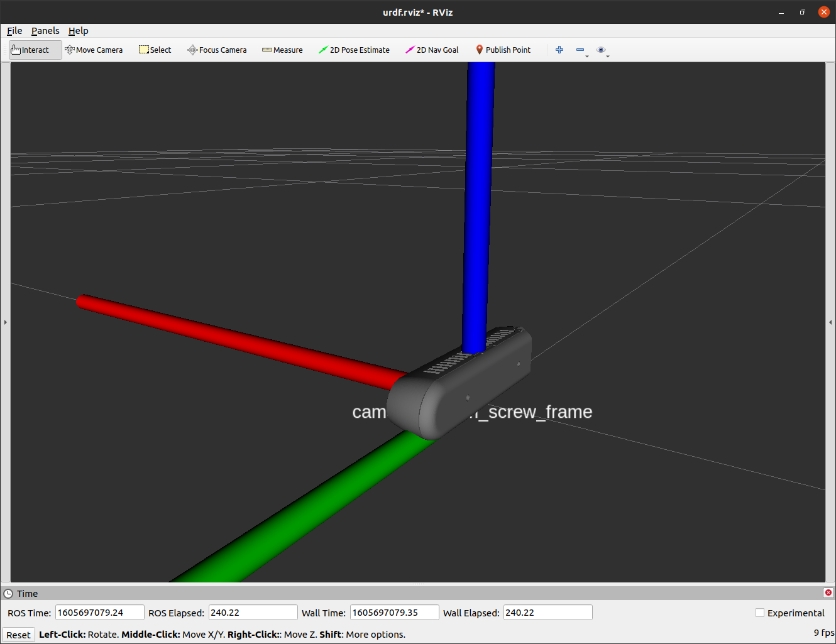Click the blue Z axis cylinder
The image size is (836, 644).
pyautogui.click(x=479, y=207)
